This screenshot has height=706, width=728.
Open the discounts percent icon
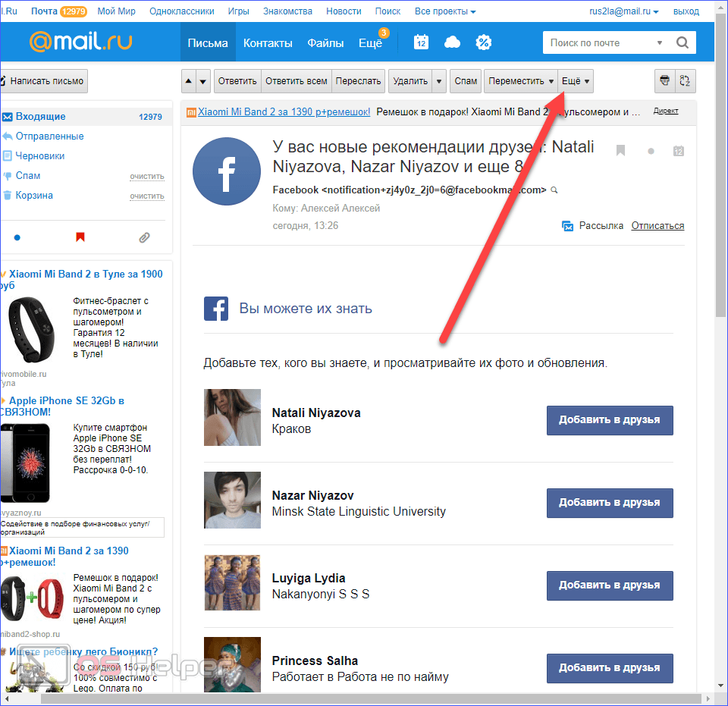[x=483, y=42]
